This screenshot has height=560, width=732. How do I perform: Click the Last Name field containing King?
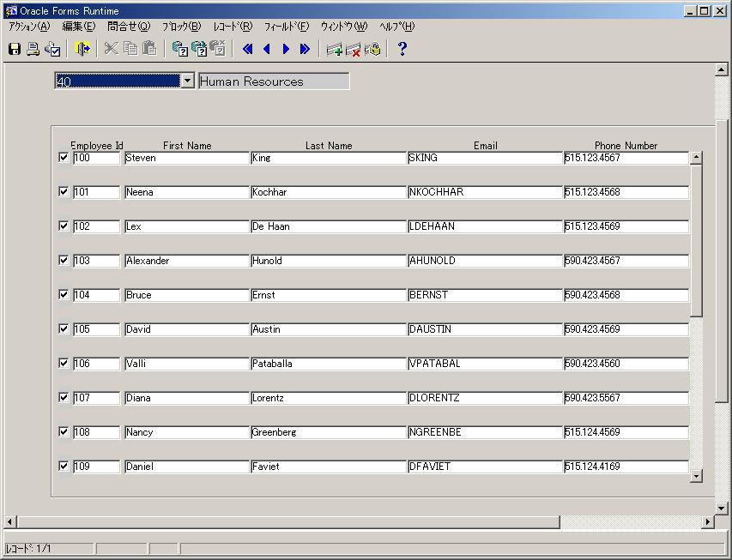point(329,158)
